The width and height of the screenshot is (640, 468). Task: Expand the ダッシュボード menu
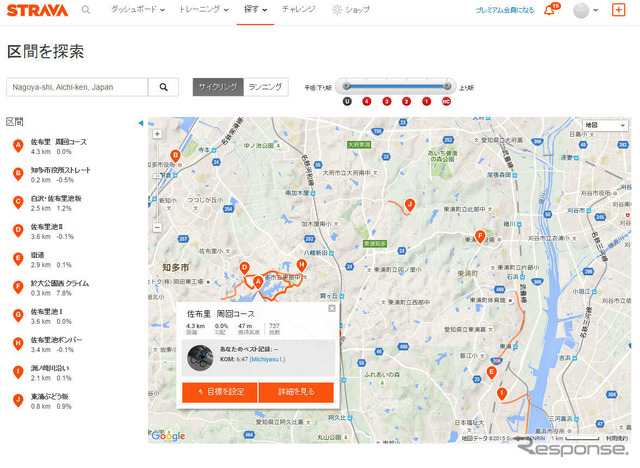tap(138, 9)
